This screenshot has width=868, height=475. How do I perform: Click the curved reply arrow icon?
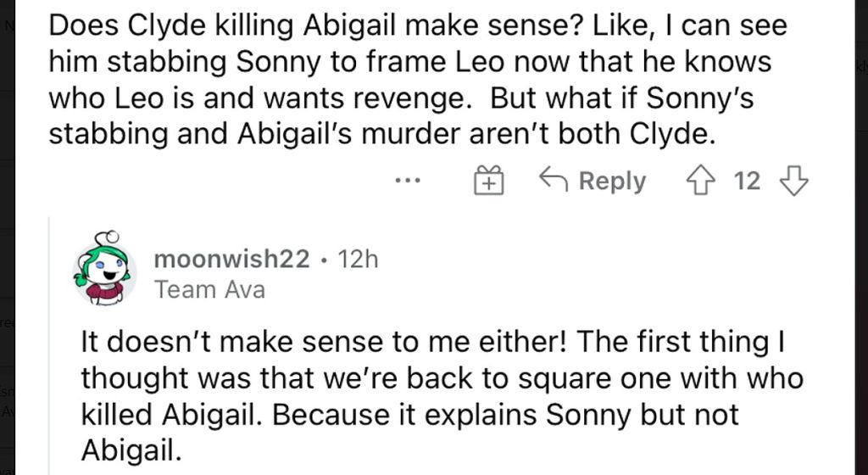pyautogui.click(x=553, y=180)
